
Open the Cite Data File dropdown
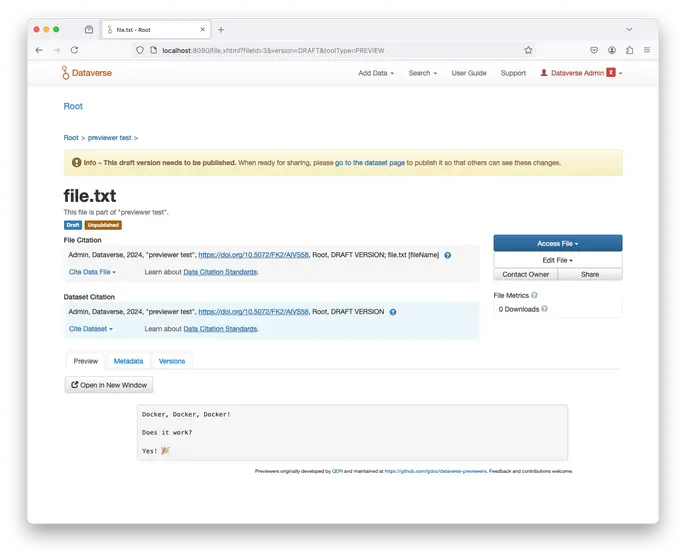click(x=92, y=272)
